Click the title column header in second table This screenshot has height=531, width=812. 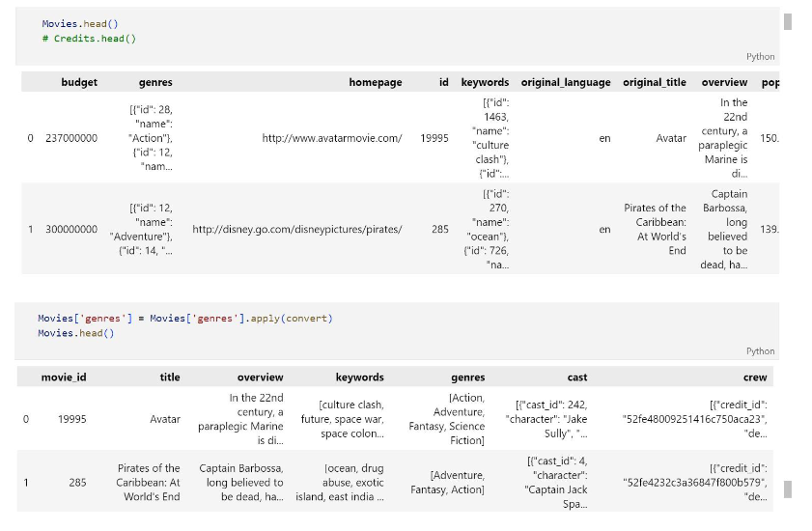(x=170, y=377)
